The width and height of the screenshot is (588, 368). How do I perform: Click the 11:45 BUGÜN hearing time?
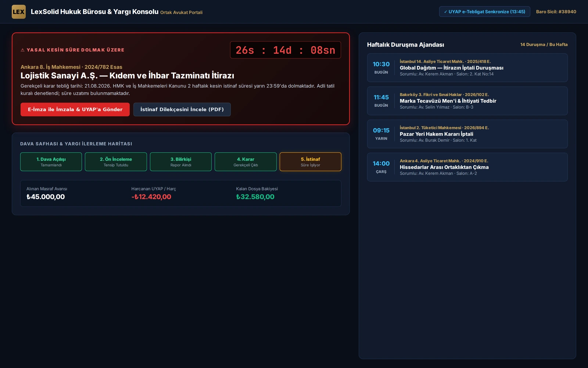(x=381, y=101)
